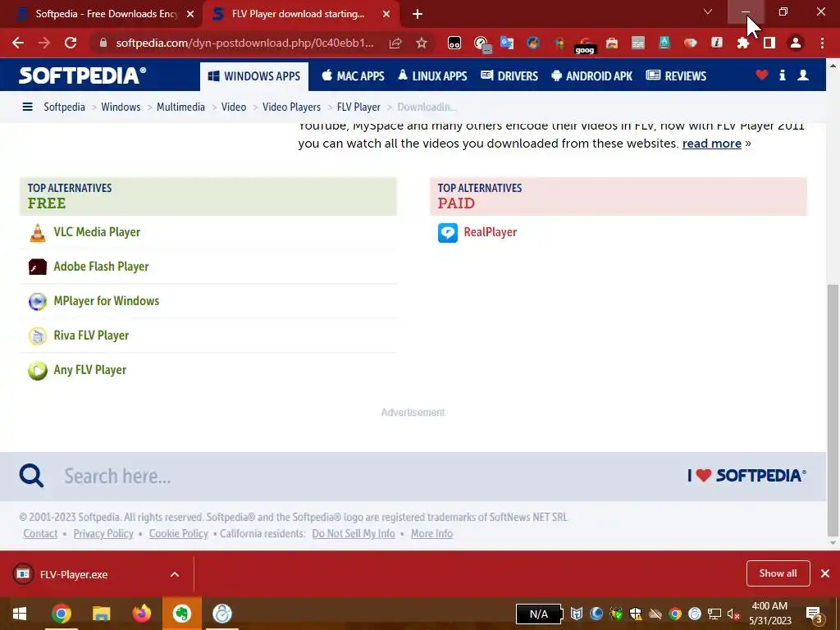
Task: Toggle the browser side panel icon
Action: point(769,43)
